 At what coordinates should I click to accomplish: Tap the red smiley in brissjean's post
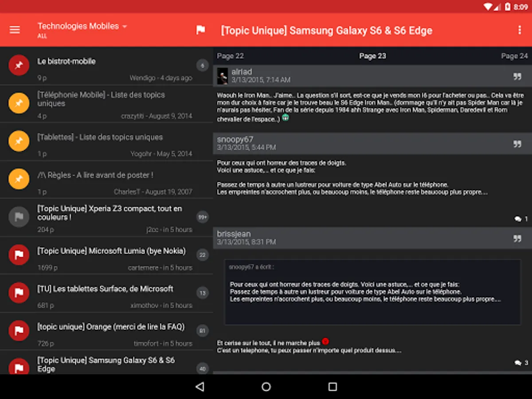[x=325, y=341]
